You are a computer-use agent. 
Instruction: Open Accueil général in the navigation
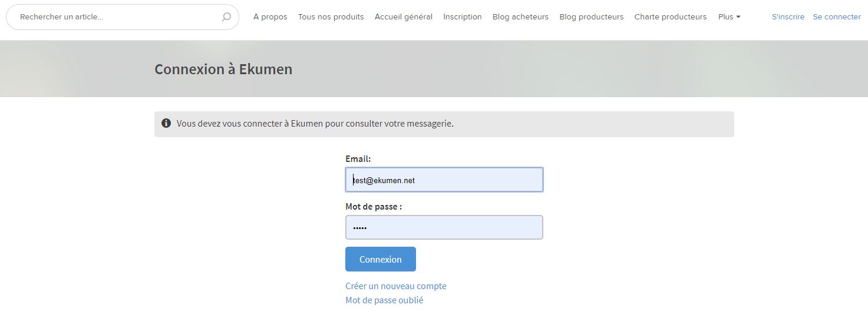click(404, 17)
